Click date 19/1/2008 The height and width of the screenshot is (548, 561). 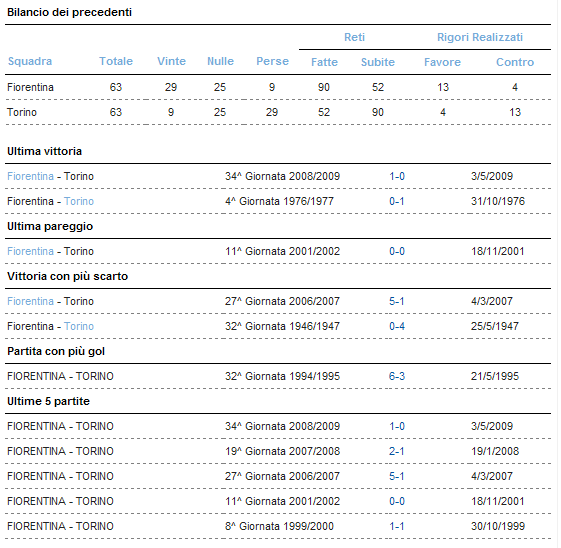495,451
